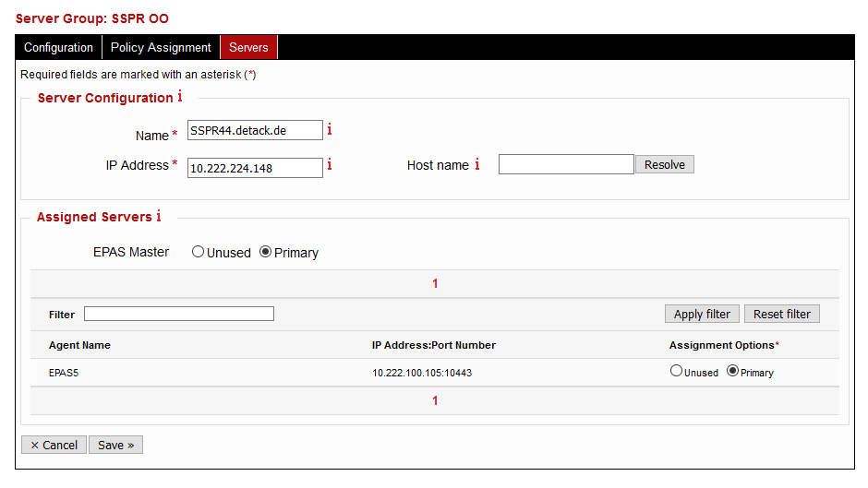Click the info icon next to Name field
Screen dimensions: 868x488
[330, 130]
